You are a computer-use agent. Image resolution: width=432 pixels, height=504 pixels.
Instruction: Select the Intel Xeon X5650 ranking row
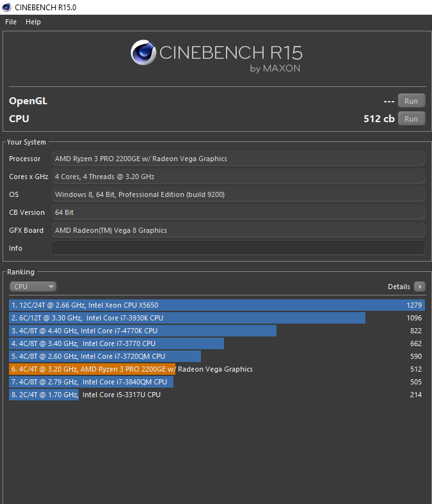point(217,305)
